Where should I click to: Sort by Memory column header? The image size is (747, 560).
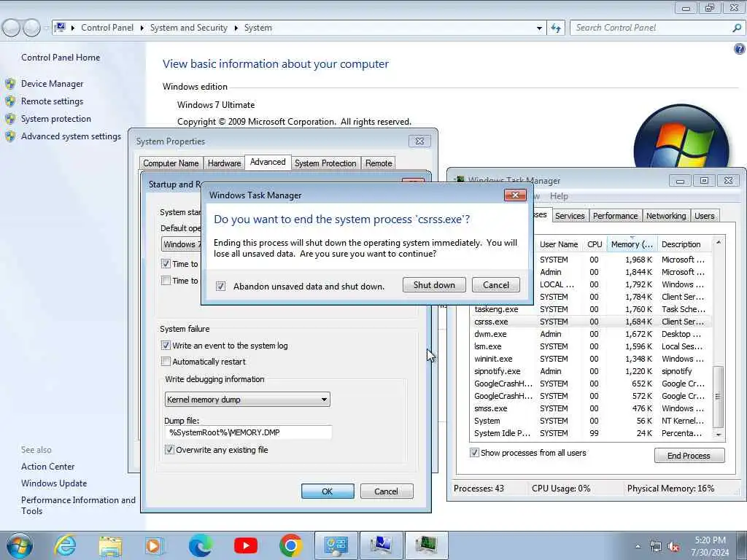point(632,244)
